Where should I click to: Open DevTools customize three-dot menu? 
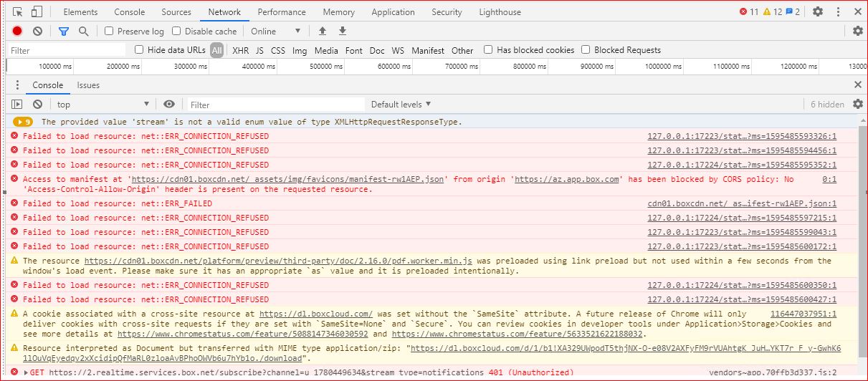(839, 11)
